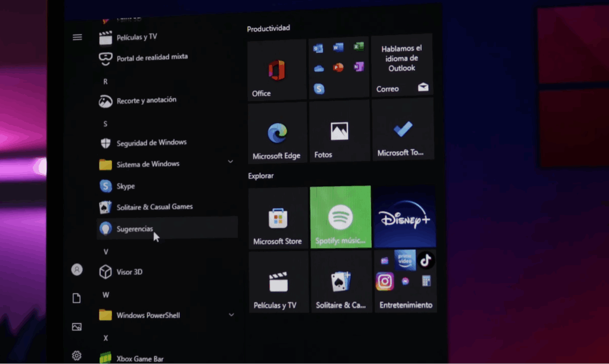Open the user account icon

(77, 269)
